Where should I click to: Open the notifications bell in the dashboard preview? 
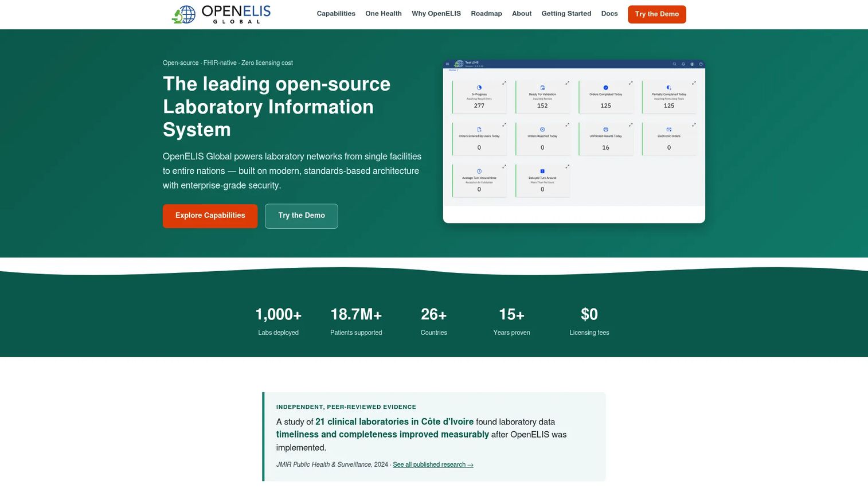tap(683, 64)
